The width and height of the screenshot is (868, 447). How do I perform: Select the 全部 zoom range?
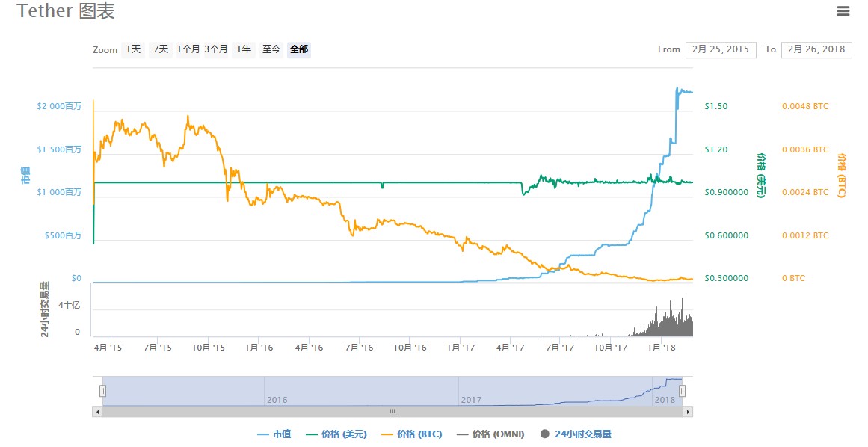click(x=299, y=49)
